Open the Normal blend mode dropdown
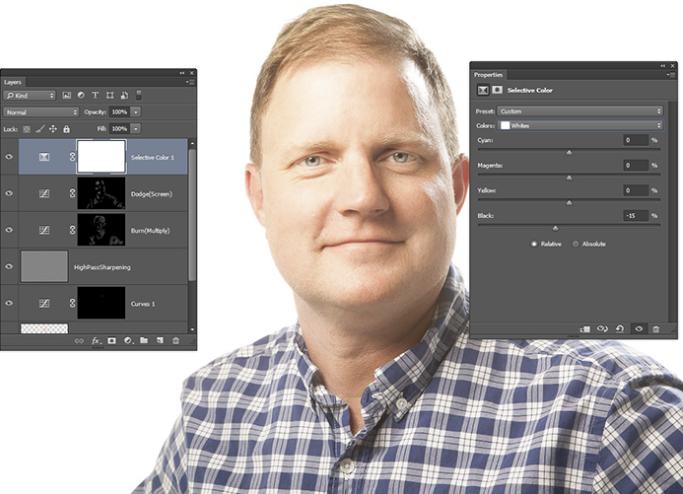 [x=41, y=112]
